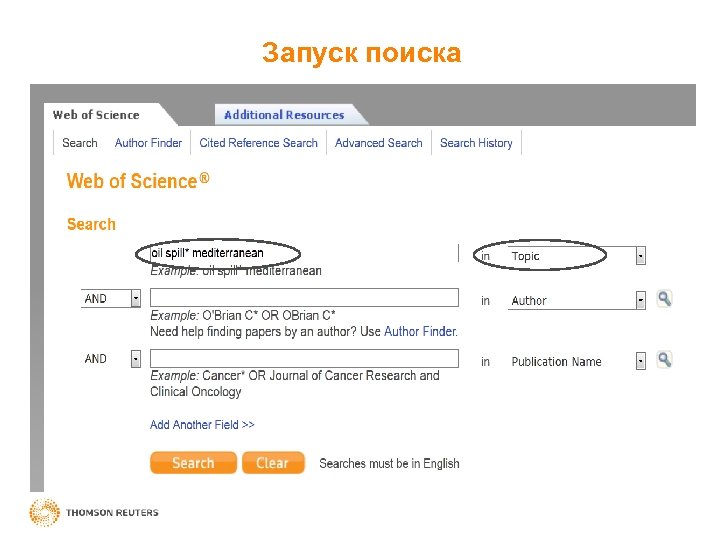
Task: Click the 'Searches must be in English' note
Action: coord(389,463)
